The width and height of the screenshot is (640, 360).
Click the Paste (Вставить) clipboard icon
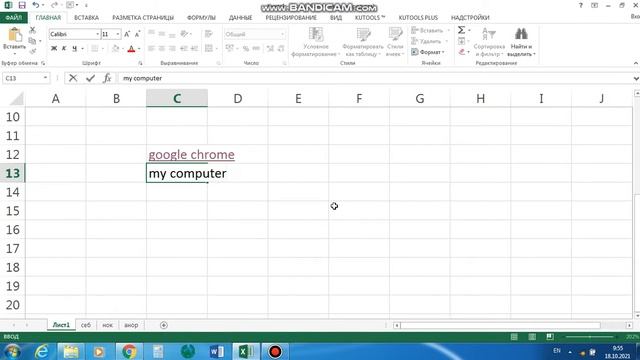(15, 35)
